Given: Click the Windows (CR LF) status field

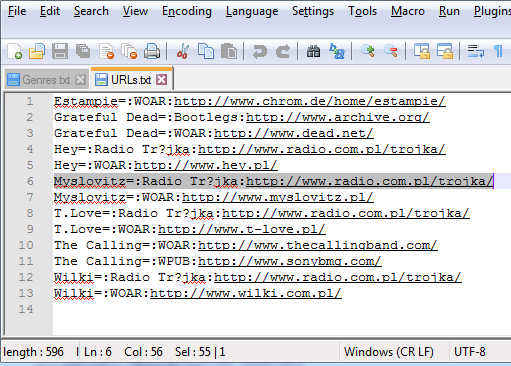Looking at the screenshot, I should pyautogui.click(x=389, y=352).
